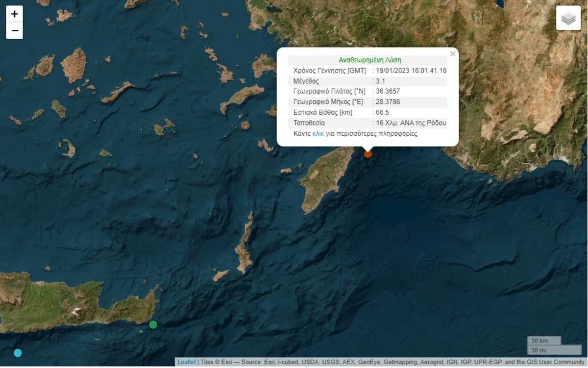Click the focal depth value 66.5
Viewport: 588px width, 368px height.
pos(382,112)
